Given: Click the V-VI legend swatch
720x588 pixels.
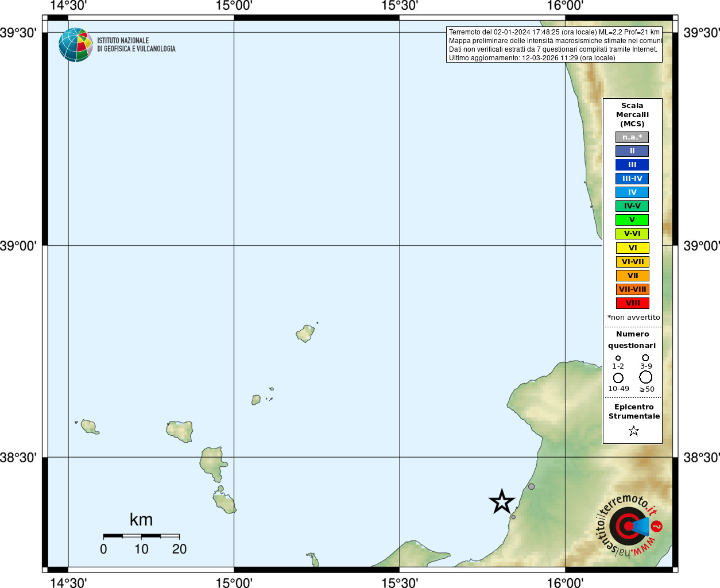Looking at the screenshot, I should pos(632,234).
